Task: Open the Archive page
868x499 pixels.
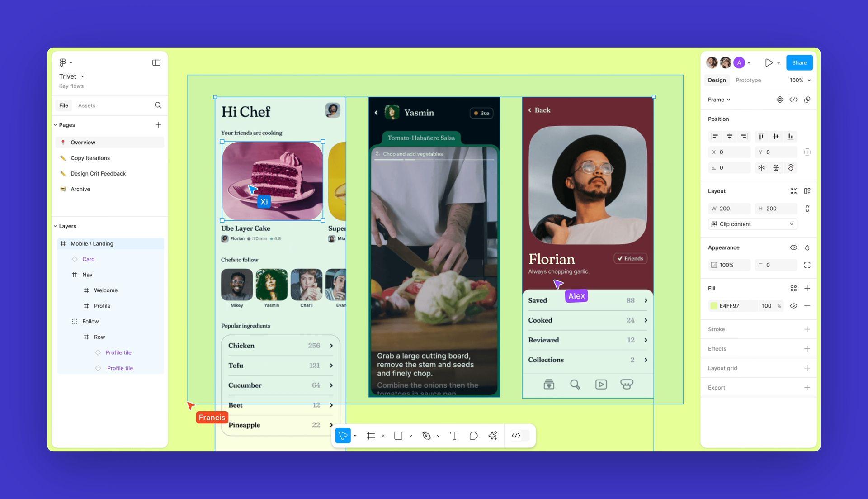Action: coord(80,189)
